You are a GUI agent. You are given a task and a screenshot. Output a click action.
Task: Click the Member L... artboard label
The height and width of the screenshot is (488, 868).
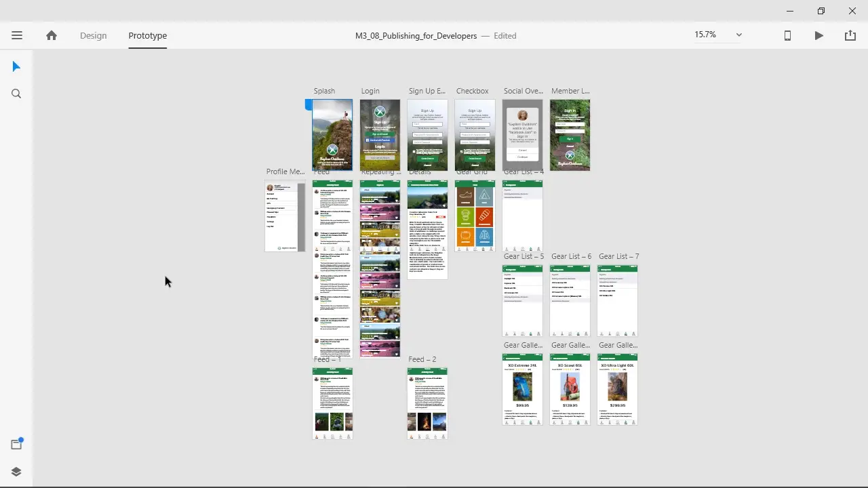(x=570, y=91)
